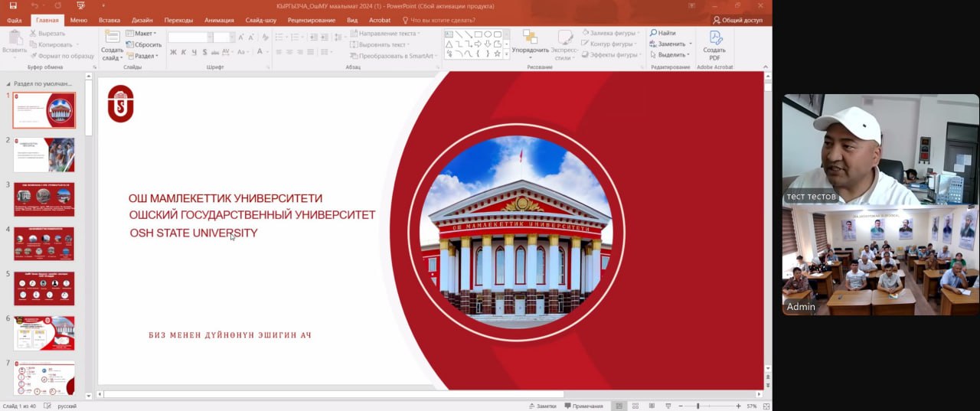Open the font name combo box dropdown
The width and height of the screenshot is (980, 411).
coord(209,37)
